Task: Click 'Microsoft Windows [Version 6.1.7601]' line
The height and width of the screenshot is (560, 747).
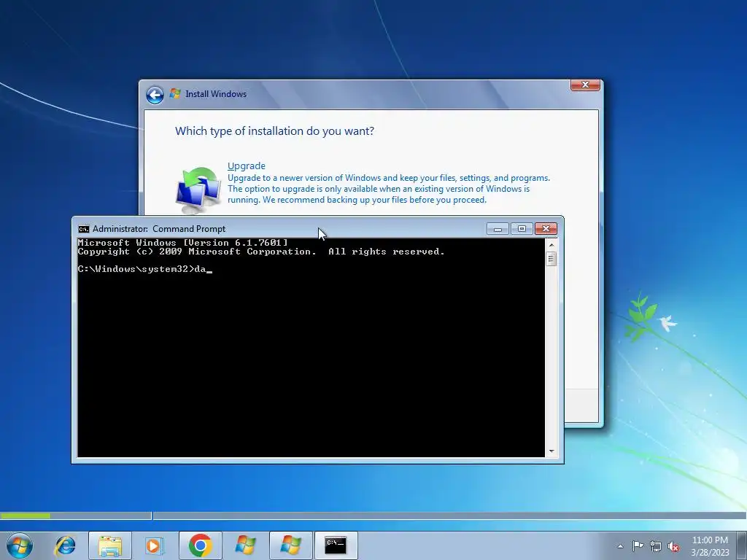Action: click(183, 243)
